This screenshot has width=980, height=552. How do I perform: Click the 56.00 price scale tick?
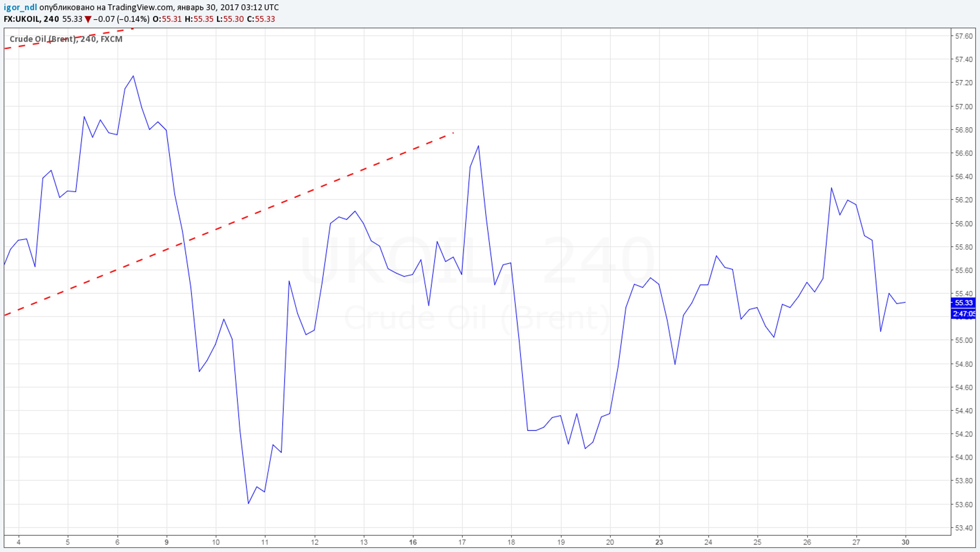pos(964,223)
